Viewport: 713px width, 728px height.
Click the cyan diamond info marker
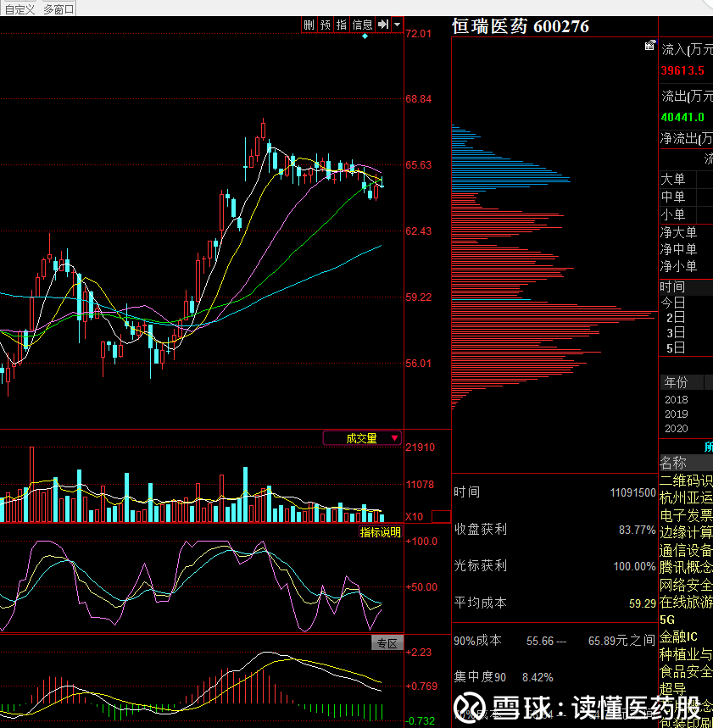pyautogui.click(x=365, y=36)
